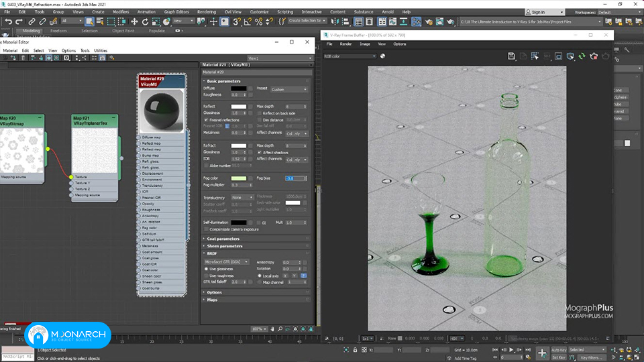Expand the Options rollout in material parameters

[x=215, y=293]
